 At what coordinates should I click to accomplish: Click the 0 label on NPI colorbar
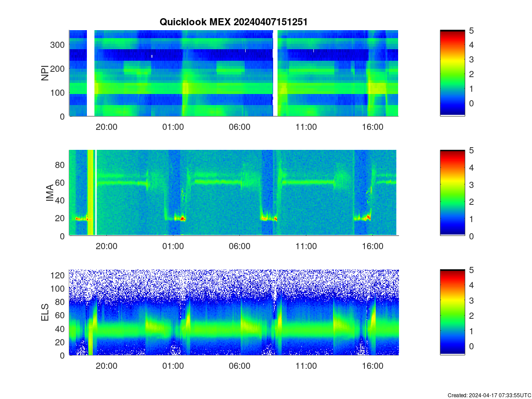click(x=471, y=103)
